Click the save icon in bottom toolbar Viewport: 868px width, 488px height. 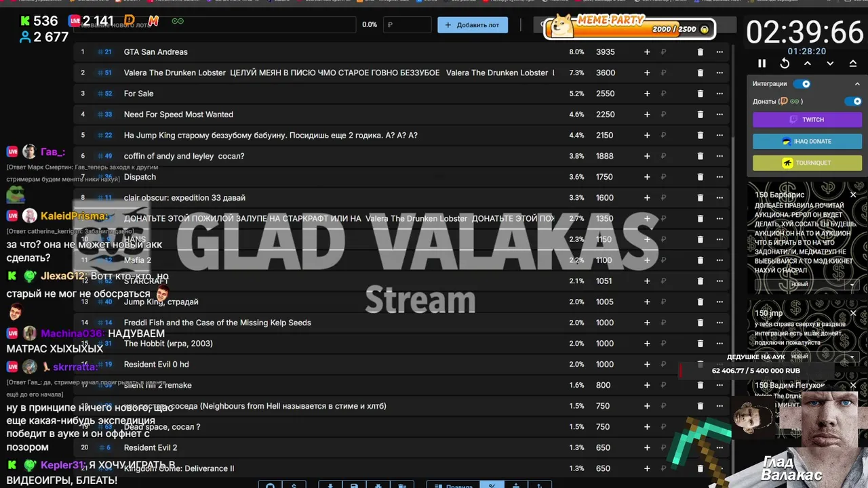pyautogui.click(x=354, y=484)
